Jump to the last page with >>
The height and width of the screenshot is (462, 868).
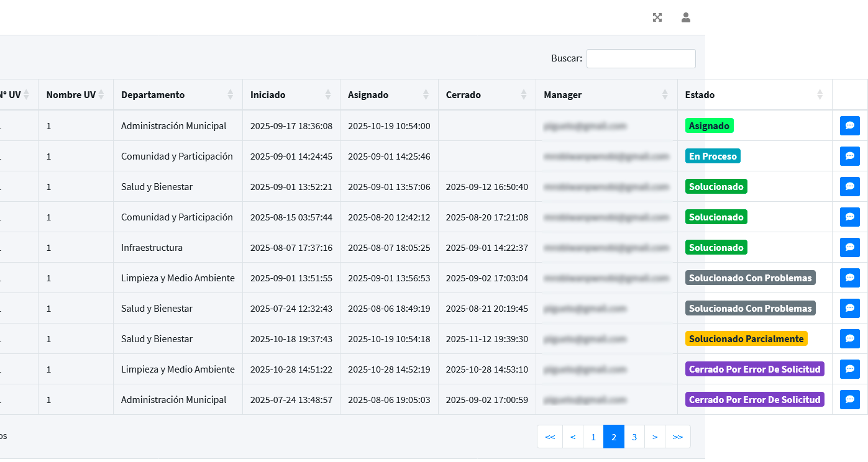677,437
